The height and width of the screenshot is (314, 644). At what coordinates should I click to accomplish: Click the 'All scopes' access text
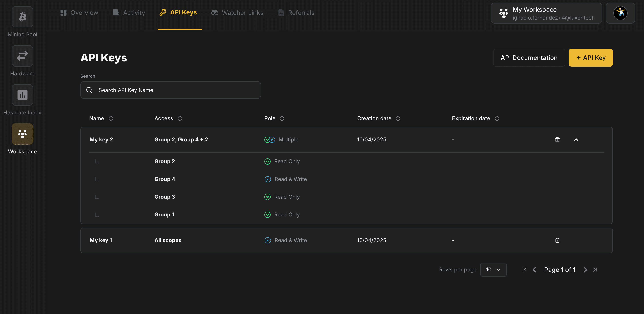(168, 240)
